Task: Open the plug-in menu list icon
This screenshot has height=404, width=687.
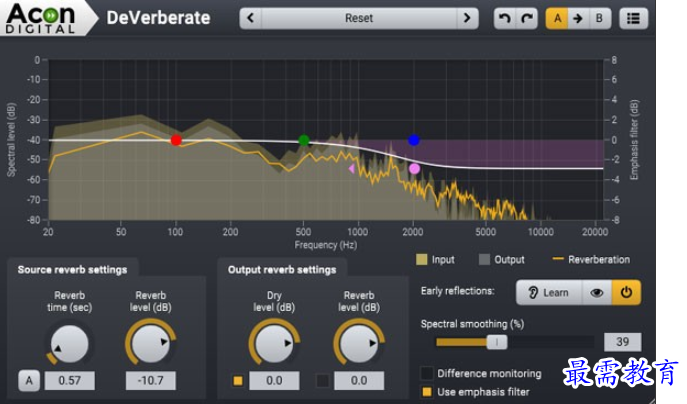Action: point(633,18)
